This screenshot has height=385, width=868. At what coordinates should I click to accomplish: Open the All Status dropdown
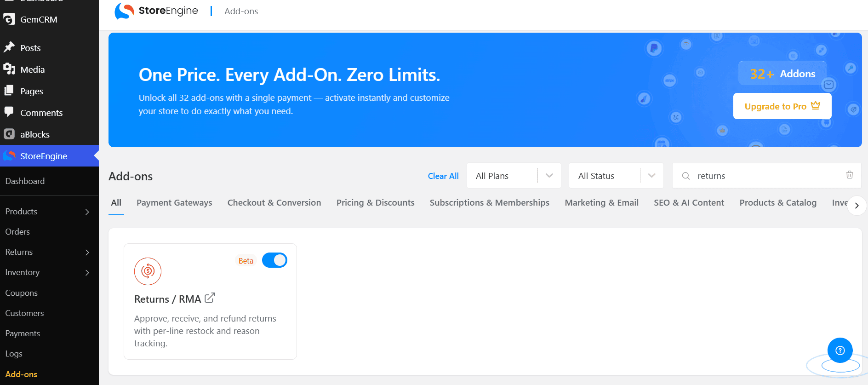click(x=616, y=176)
